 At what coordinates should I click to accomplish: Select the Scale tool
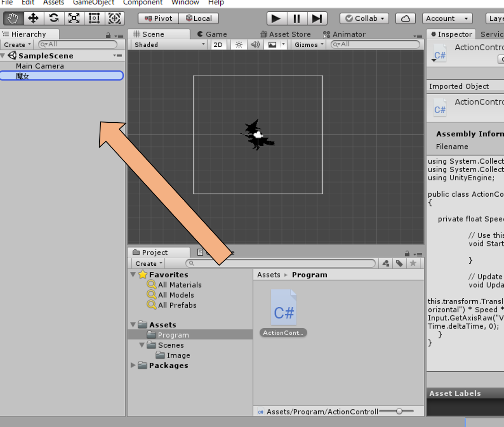(74, 18)
